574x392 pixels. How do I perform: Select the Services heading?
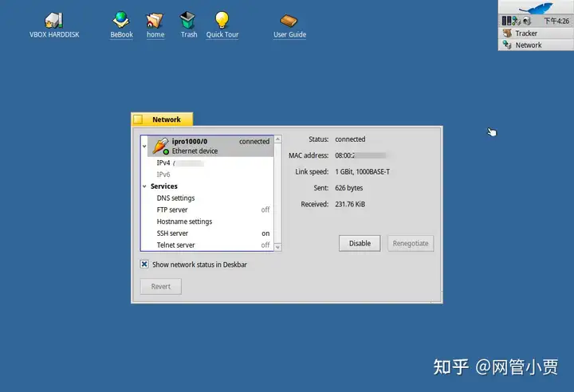tap(164, 186)
